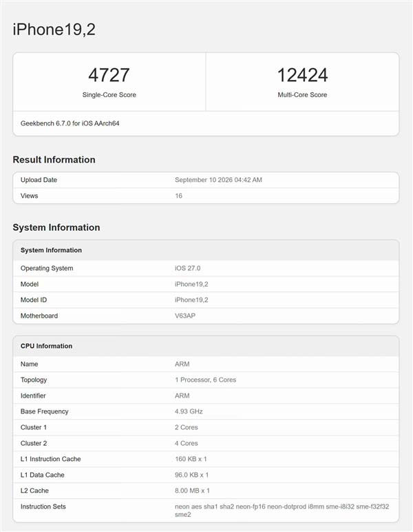Screen dimensions: 413x532
Task: Select the Cluster 2 value 4 Cores
Action: click(x=187, y=443)
